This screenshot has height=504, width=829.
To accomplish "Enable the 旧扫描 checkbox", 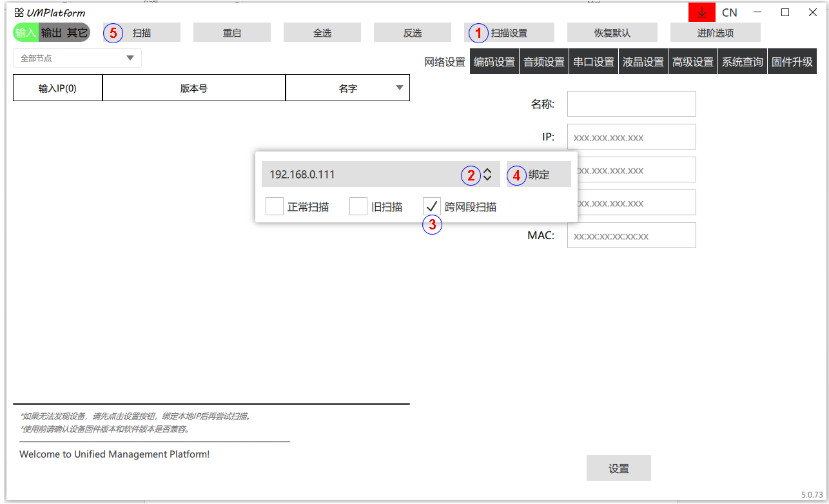I will [x=358, y=207].
